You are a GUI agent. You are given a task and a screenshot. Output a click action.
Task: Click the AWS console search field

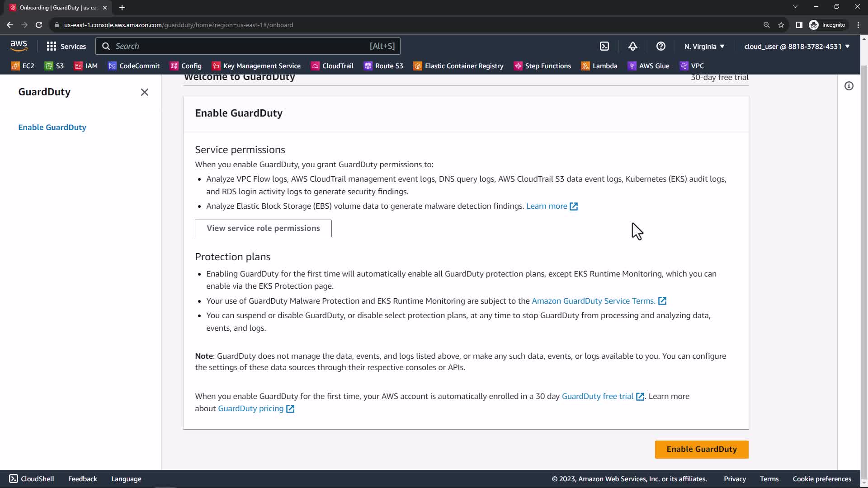pos(240,46)
